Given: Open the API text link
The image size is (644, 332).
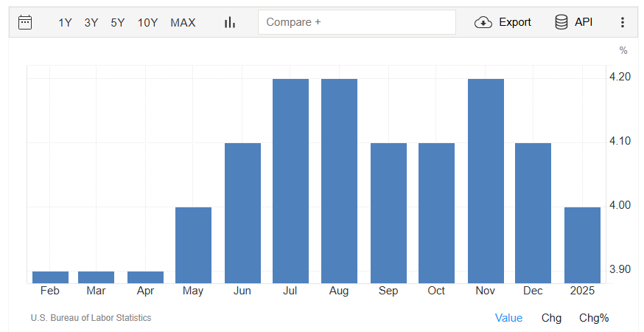Looking at the screenshot, I should click(584, 22).
